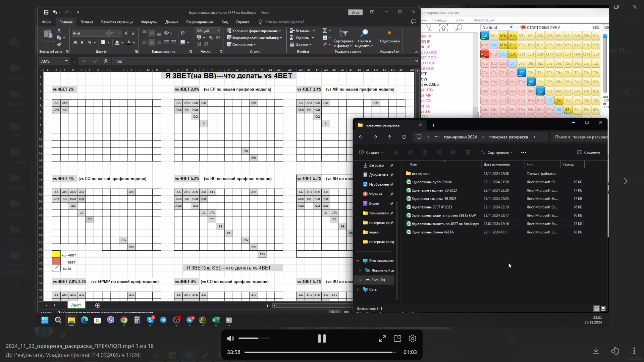Seek in the video progress bar

pos(320,352)
